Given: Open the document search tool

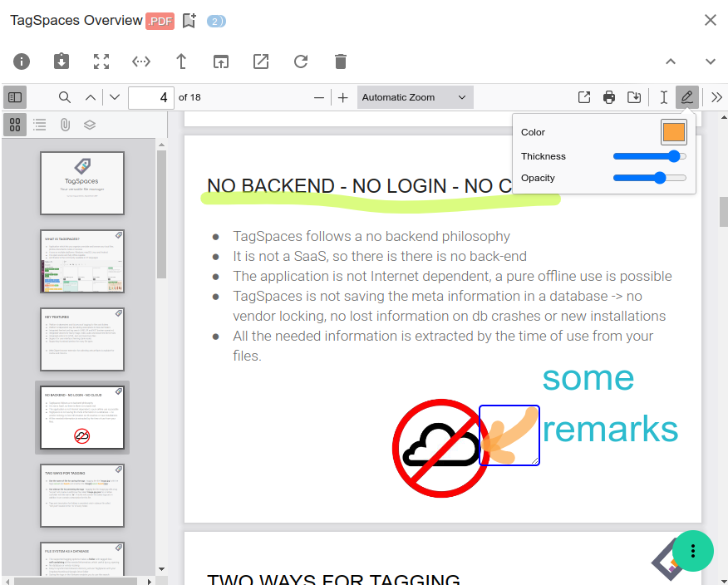Looking at the screenshot, I should (x=65, y=97).
